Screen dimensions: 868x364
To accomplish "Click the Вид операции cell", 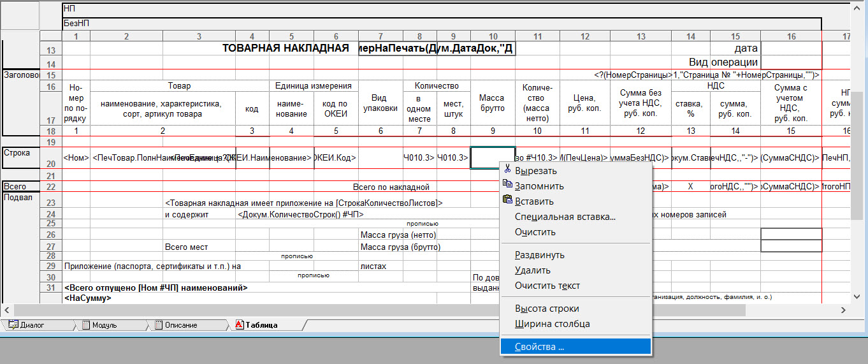I will pos(723,62).
